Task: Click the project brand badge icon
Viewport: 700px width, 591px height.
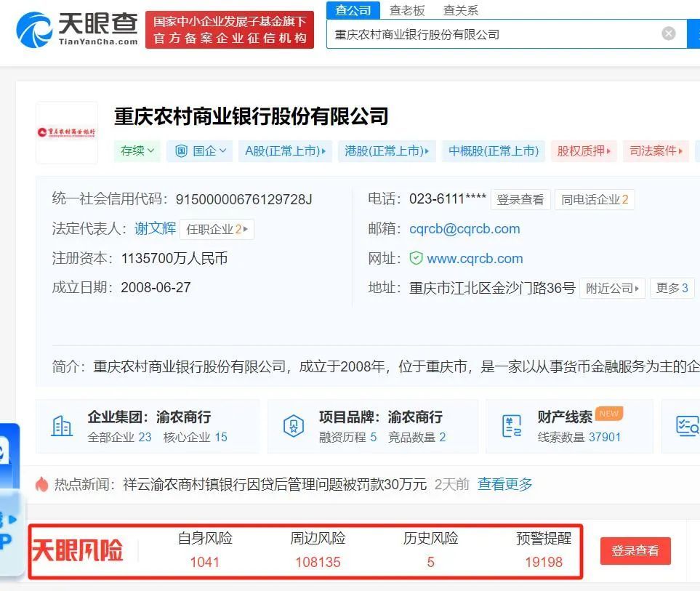Action: coord(294,426)
